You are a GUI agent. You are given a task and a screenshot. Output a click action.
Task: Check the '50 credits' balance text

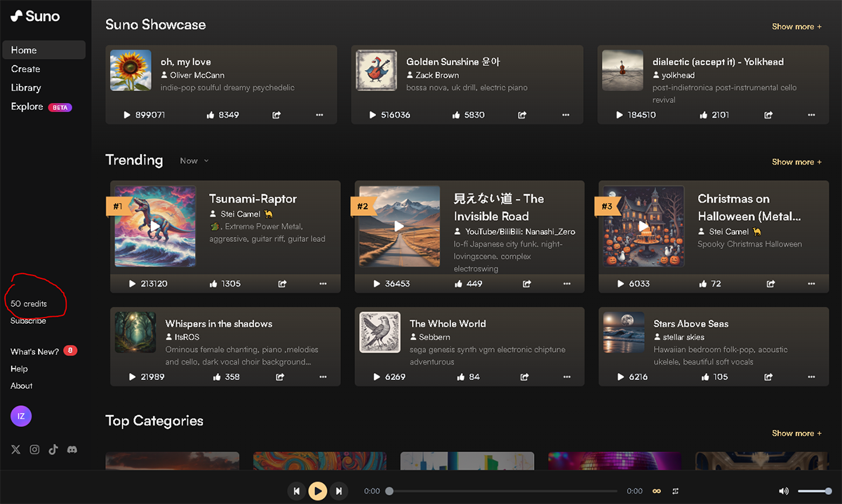point(29,304)
